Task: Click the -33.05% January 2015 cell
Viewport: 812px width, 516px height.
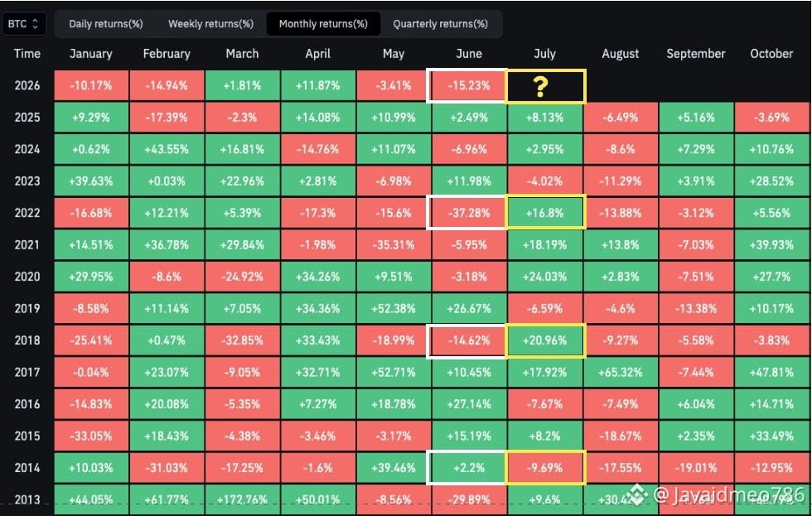Action: 91,436
